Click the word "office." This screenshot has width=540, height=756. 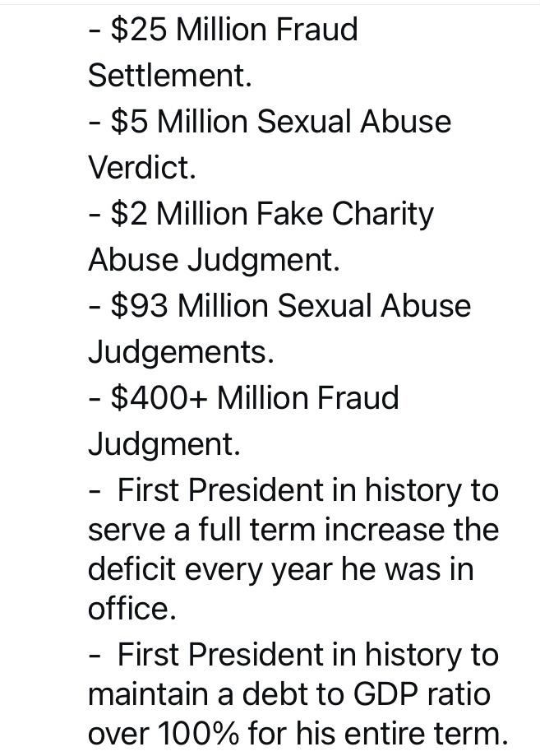(x=132, y=610)
